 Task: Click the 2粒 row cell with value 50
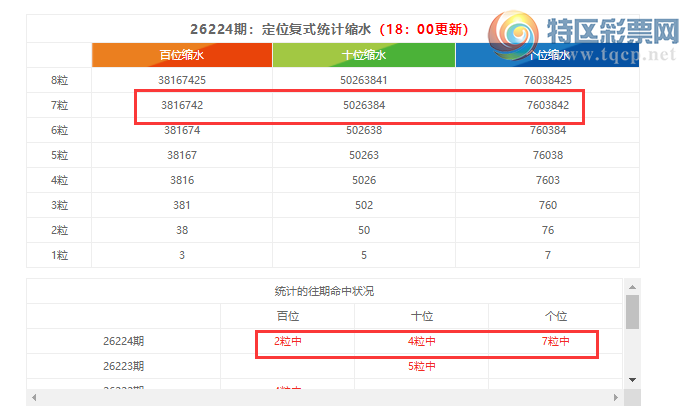(364, 230)
